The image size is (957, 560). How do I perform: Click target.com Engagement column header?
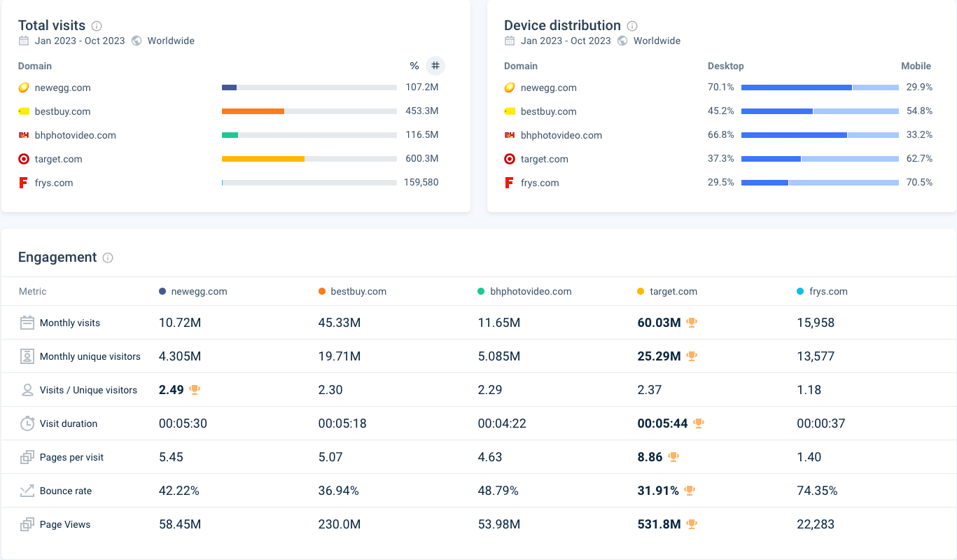[x=667, y=291]
